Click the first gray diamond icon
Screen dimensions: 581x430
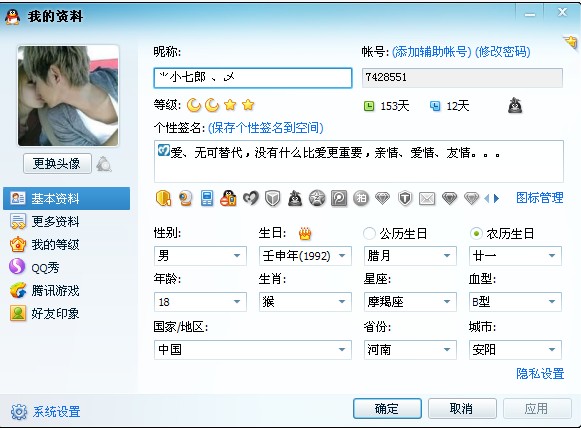[382, 198]
